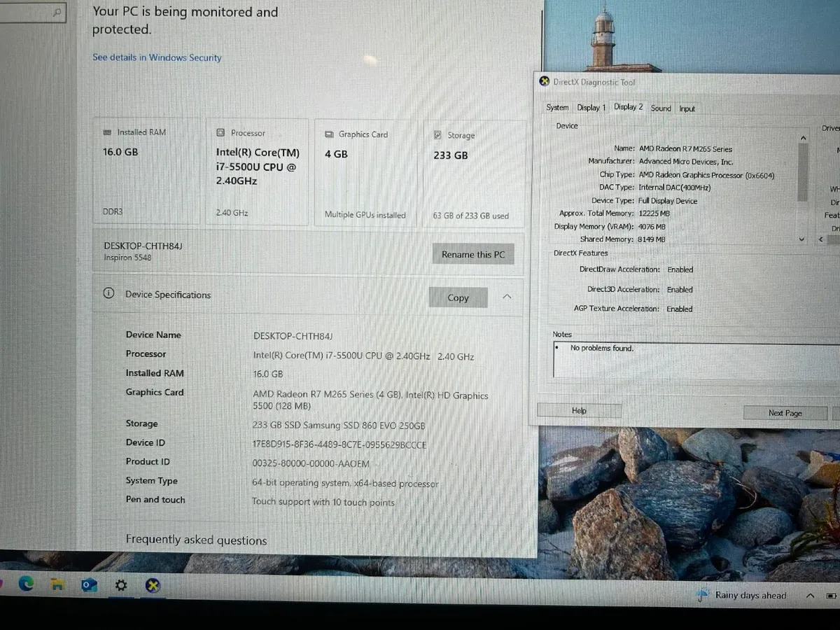Select AGP Texture Acceleration Enabled text

679,309
